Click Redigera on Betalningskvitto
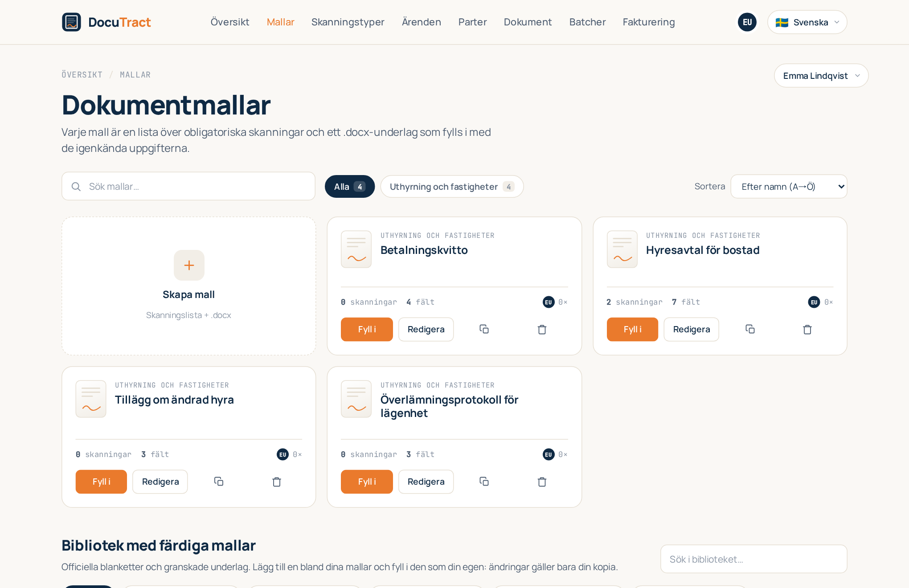The image size is (909, 588). [x=426, y=329]
